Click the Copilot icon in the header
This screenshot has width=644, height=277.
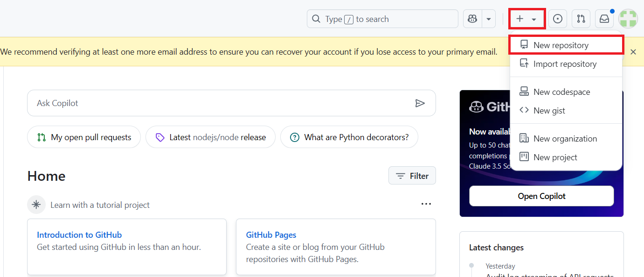click(472, 19)
